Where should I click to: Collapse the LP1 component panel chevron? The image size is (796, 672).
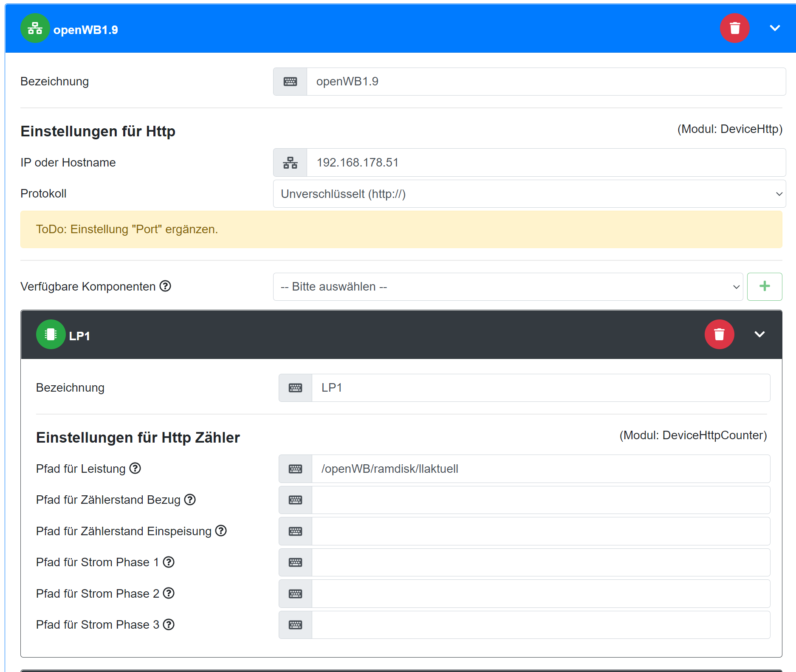759,334
